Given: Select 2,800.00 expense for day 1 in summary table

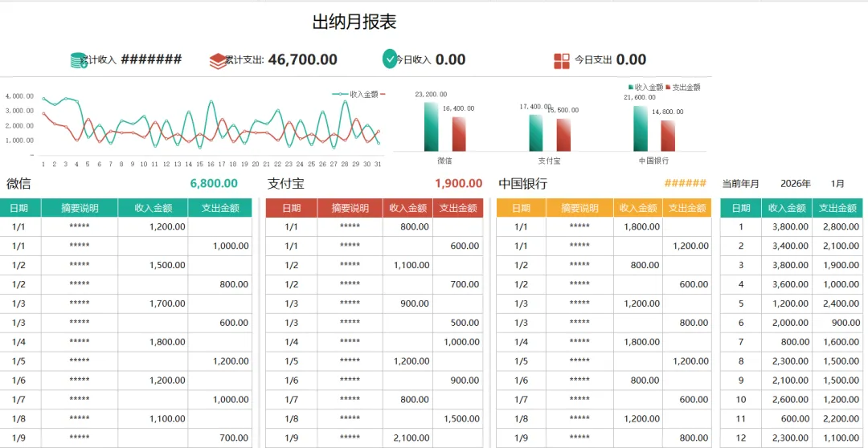Looking at the screenshot, I should click(x=837, y=226).
